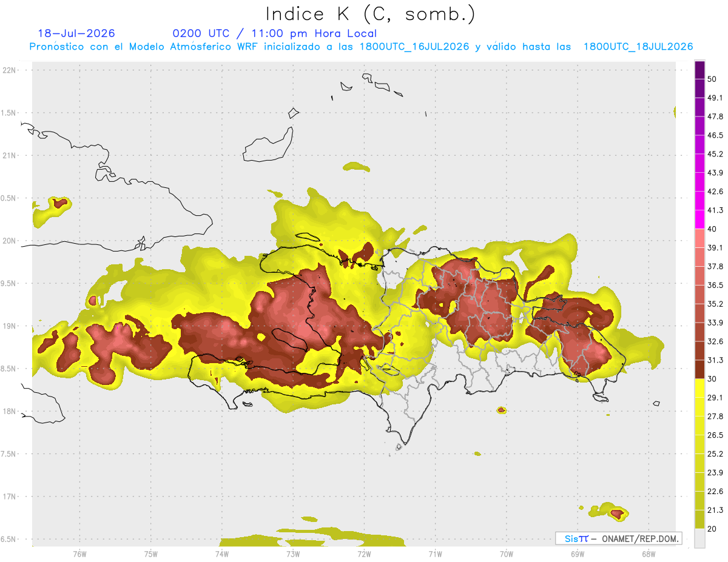Click the "22N" latitude label

(9, 70)
